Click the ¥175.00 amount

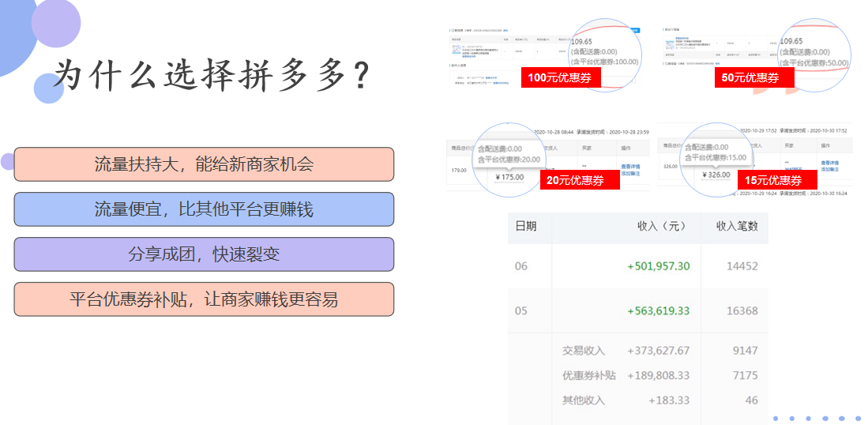(508, 177)
